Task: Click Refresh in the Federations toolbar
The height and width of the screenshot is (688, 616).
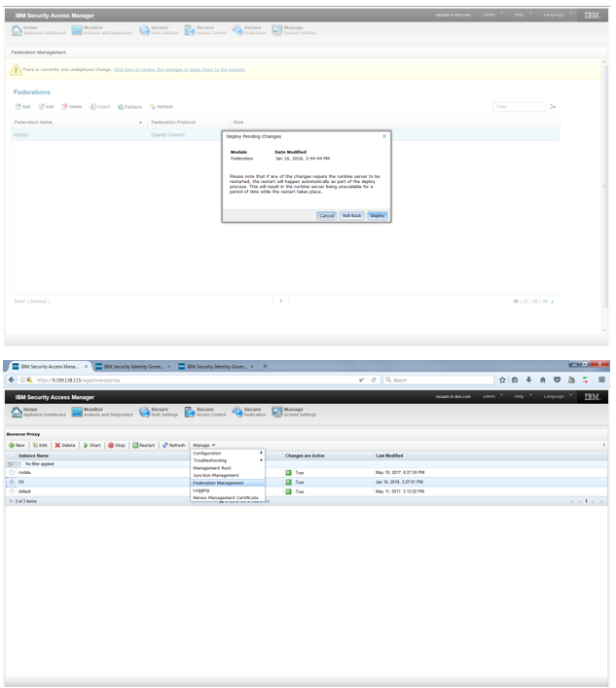Action: 162,107
